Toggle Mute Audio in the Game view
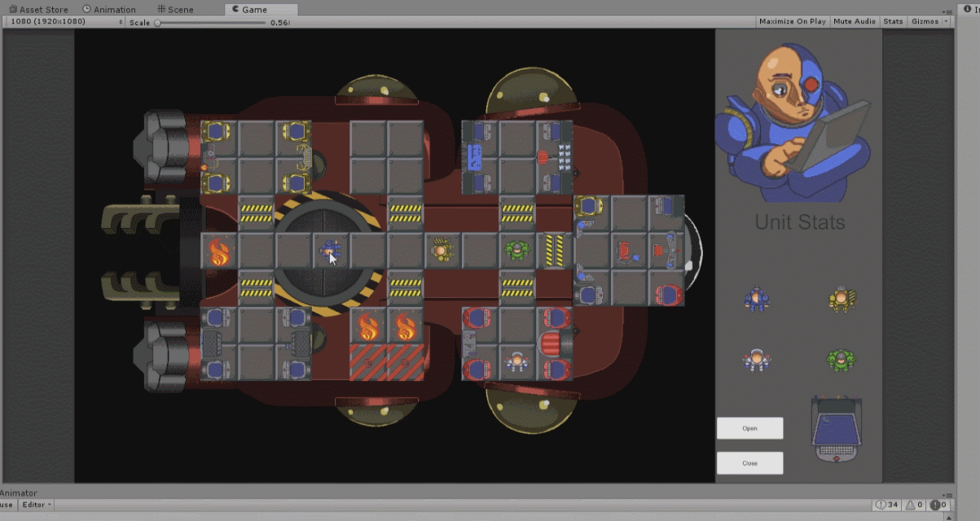Image resolution: width=980 pixels, height=521 pixels. (x=854, y=21)
